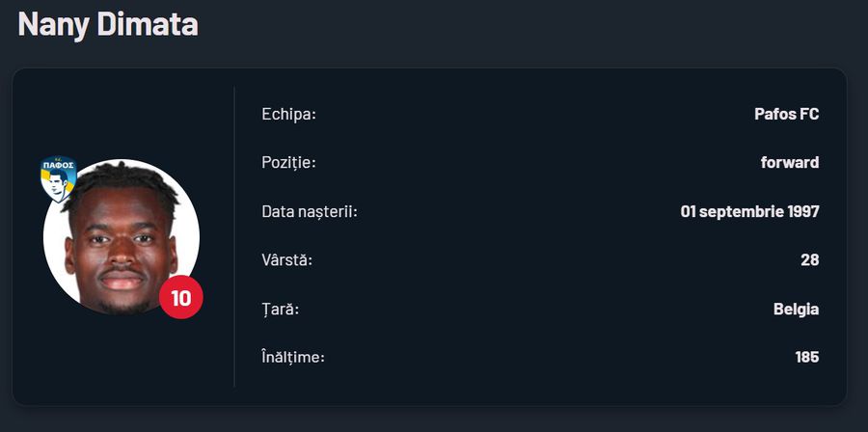Open the 'Belgia' country link
The image size is (868, 432).
pyautogui.click(x=796, y=309)
